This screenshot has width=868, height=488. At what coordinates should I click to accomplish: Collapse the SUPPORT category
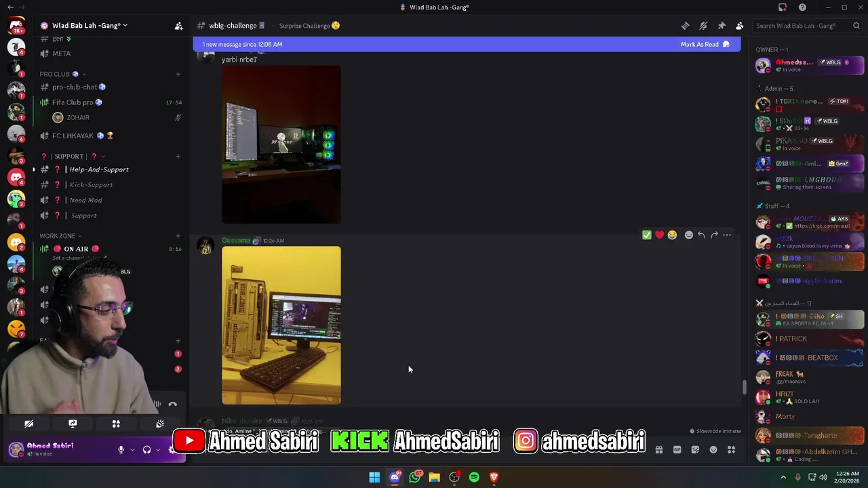click(73, 157)
